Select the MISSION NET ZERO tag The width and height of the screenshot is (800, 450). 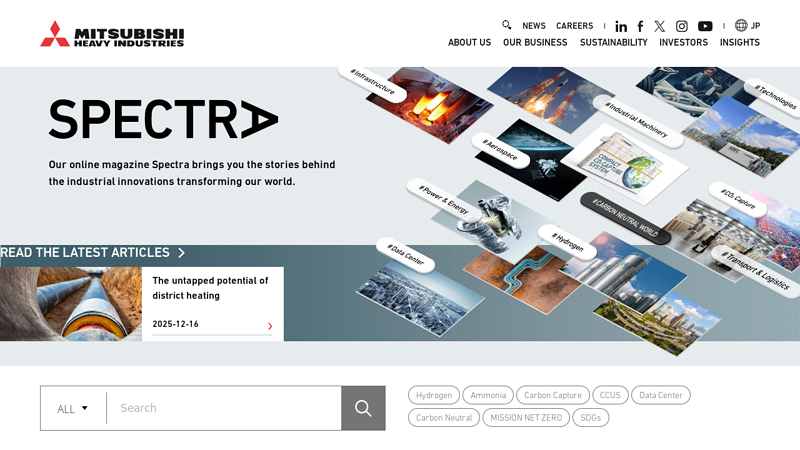click(526, 417)
